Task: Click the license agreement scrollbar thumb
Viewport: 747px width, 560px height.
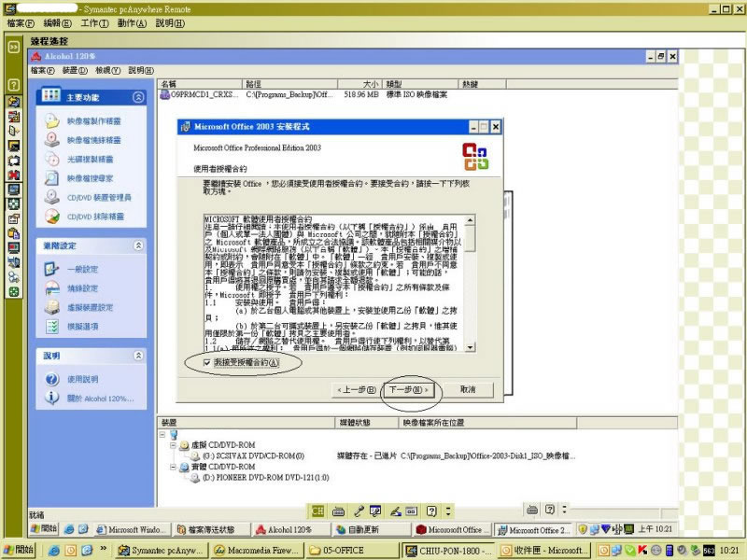Action: [x=471, y=238]
